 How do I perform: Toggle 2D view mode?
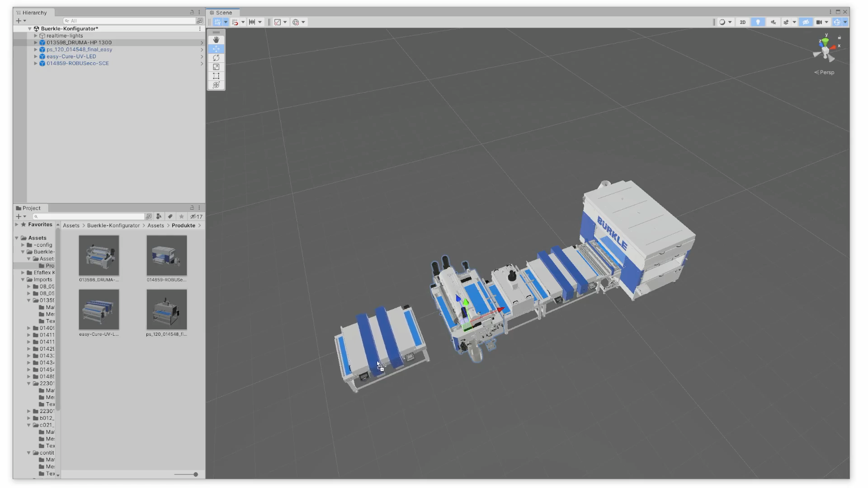click(743, 22)
